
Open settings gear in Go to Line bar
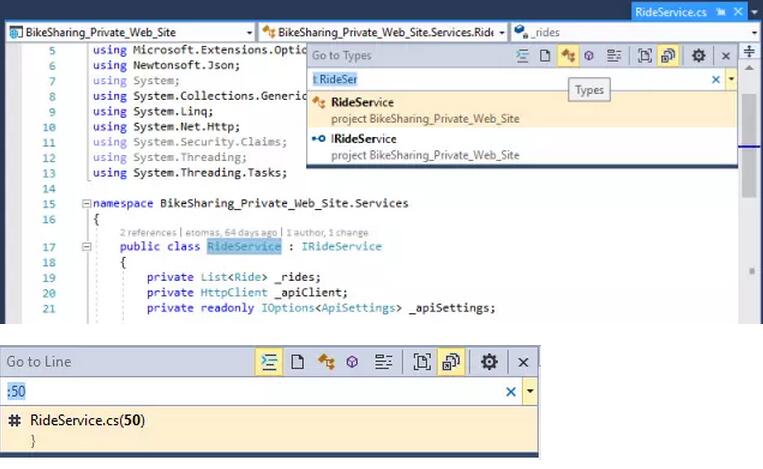coord(489,362)
